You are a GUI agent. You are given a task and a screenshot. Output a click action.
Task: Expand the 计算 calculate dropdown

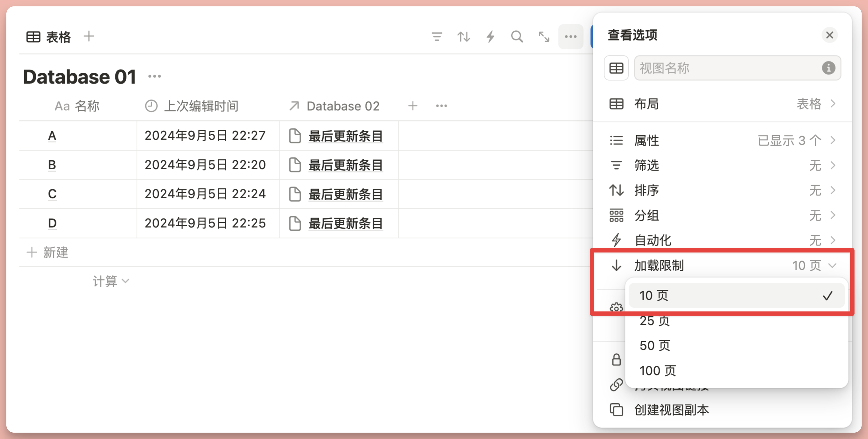pos(111,281)
